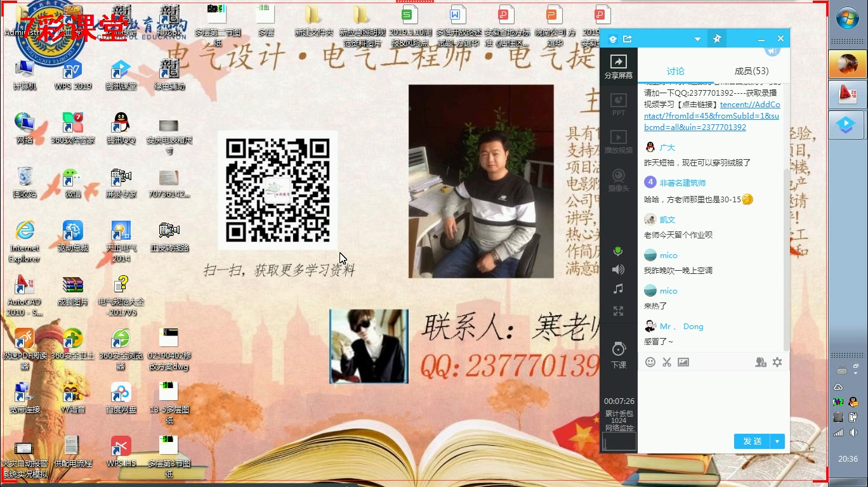
Task: Click the Windows Start orb button
Action: point(847,18)
